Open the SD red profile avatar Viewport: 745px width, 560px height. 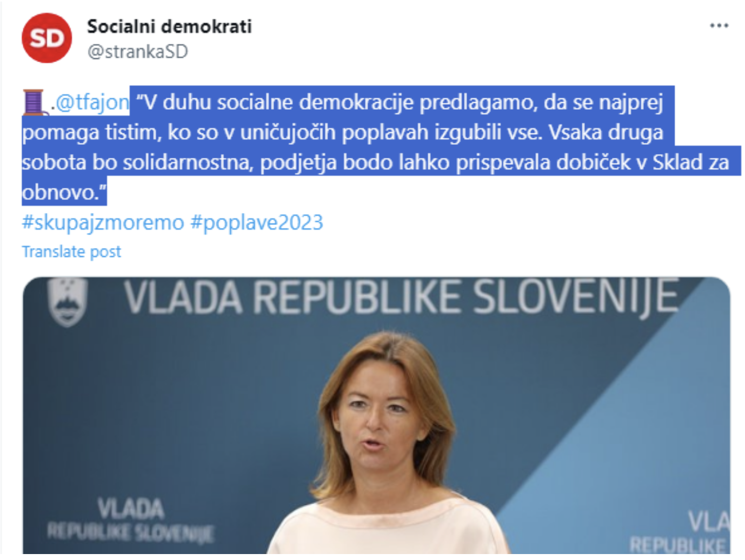pos(46,38)
